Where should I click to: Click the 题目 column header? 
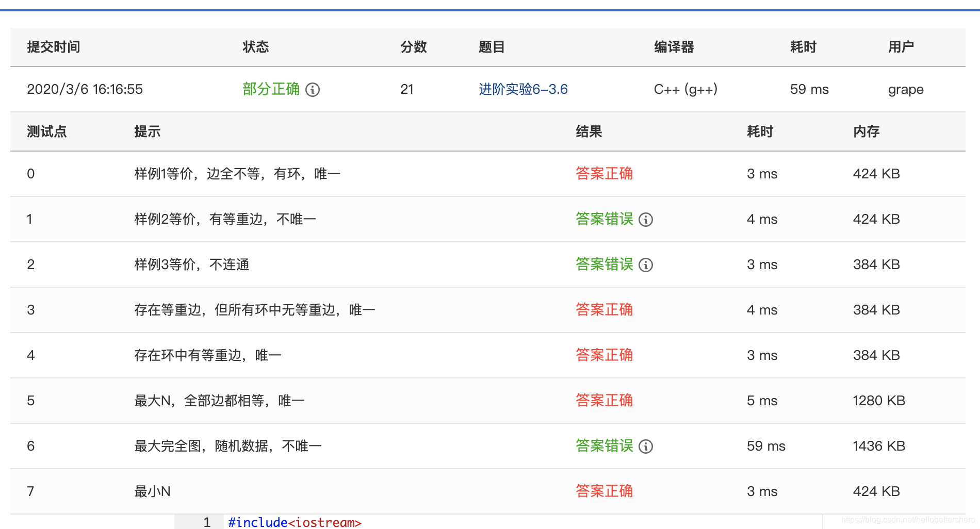tap(492, 47)
